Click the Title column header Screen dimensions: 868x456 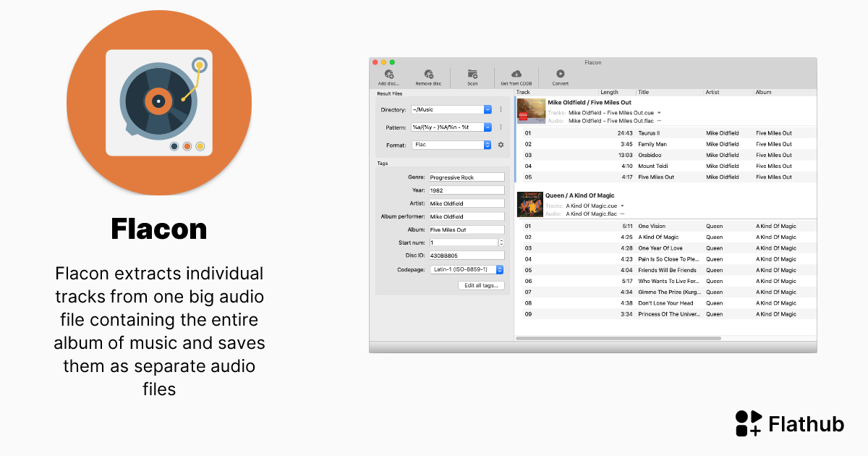669,93
